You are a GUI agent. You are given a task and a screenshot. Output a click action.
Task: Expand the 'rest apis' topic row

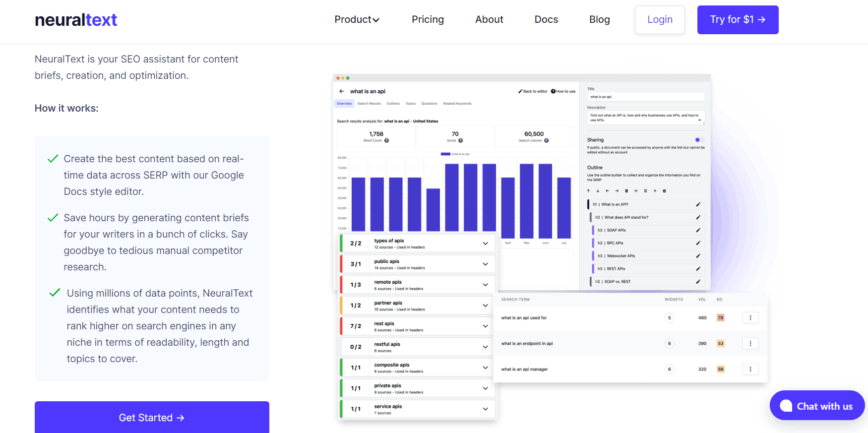pos(485,326)
